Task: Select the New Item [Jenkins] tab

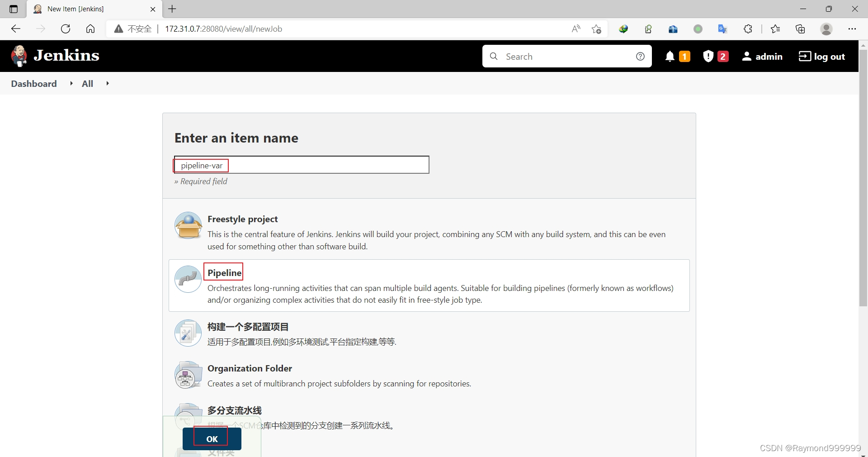Action: click(94, 9)
